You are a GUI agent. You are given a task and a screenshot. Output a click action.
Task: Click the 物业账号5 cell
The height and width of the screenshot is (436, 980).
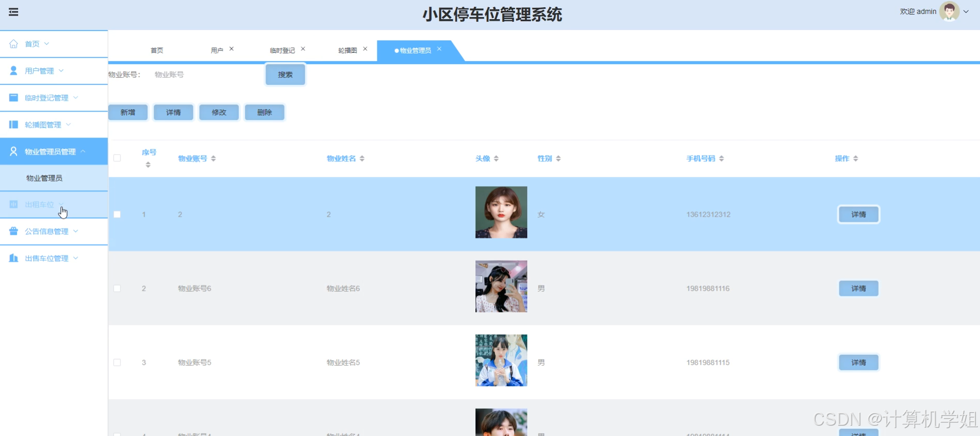195,363
